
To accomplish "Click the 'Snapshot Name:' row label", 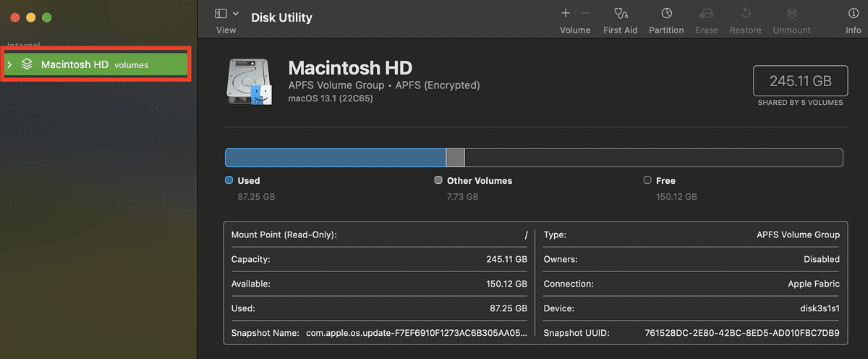I will (x=265, y=333).
